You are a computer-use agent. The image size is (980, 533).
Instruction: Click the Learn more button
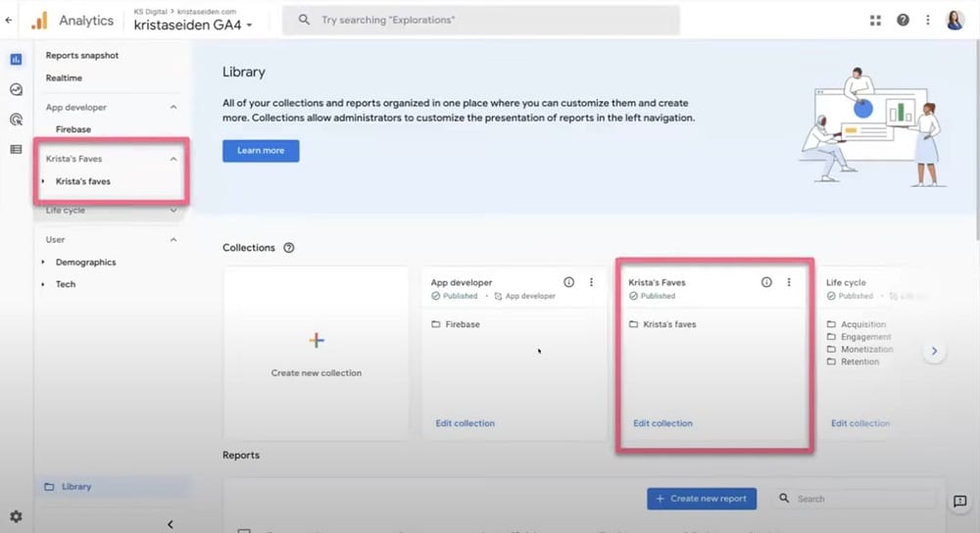click(x=261, y=151)
